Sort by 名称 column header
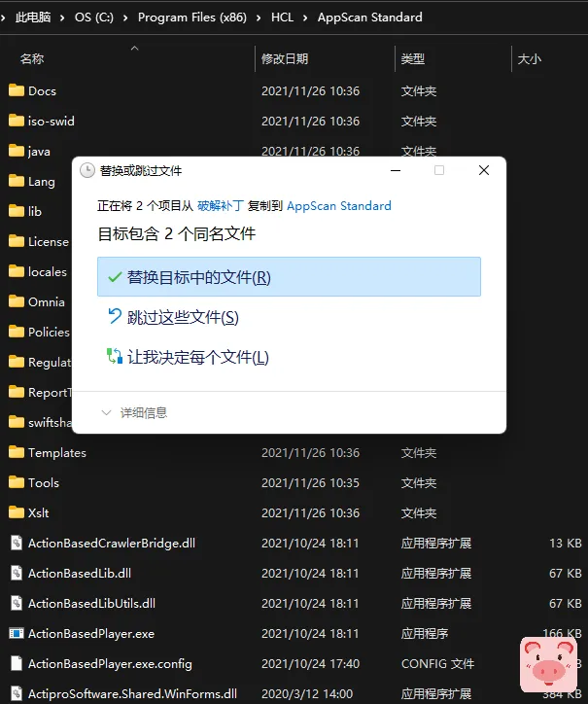This screenshot has width=588, height=704. 32,58
